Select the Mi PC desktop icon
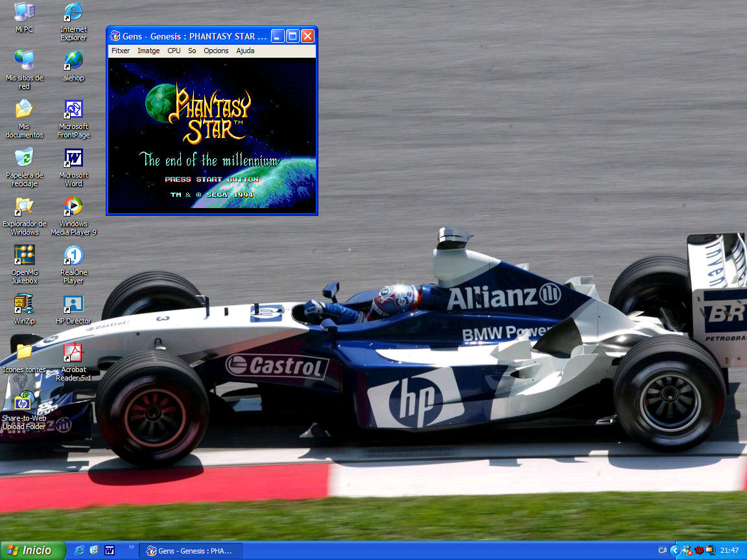Screen dimensions: 747x560 click(x=24, y=17)
